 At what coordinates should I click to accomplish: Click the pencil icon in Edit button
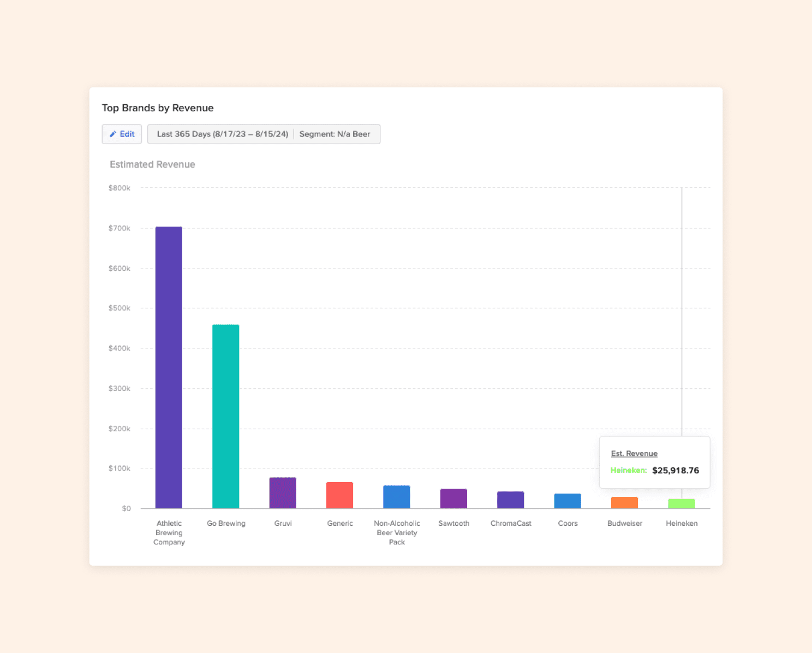click(113, 134)
